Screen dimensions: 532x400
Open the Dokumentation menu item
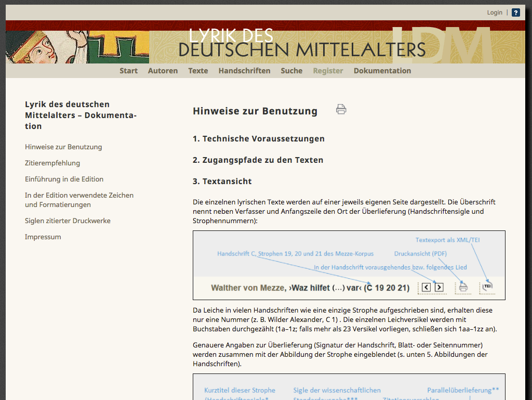382,71
